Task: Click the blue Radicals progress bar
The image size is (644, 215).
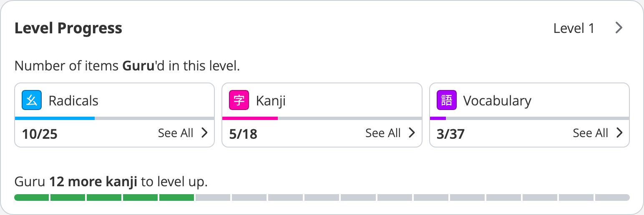Action: 55,118
